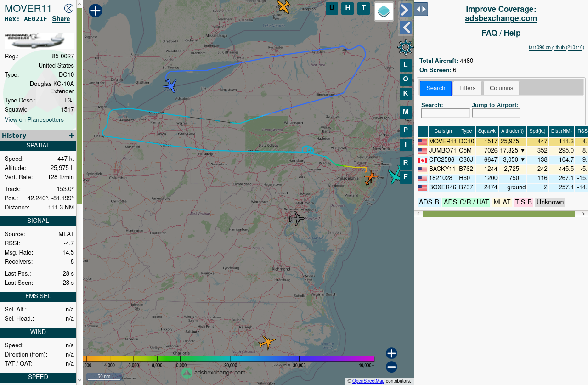
Task: Click the Unknown legend label
Action: (x=550, y=203)
